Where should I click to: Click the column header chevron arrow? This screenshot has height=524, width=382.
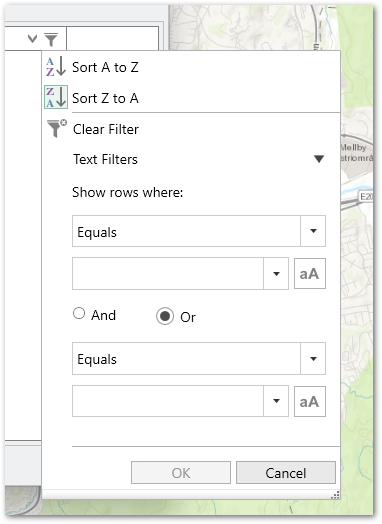(32, 39)
